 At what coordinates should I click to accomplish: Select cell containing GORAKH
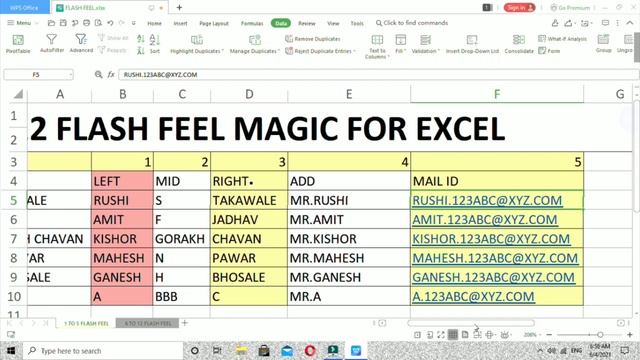[x=182, y=239]
